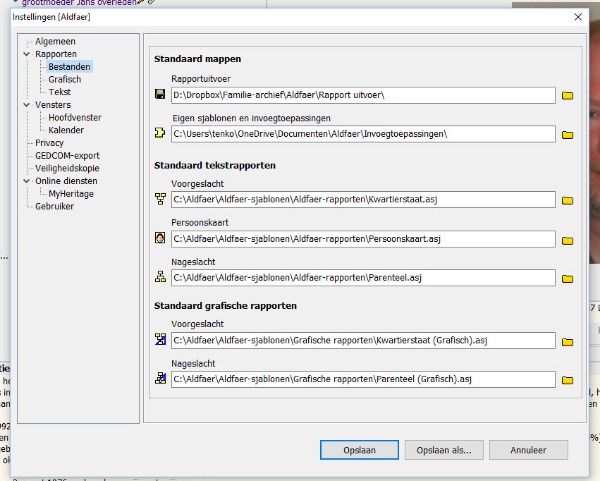Click folder icon beside Persoonskaart.asj path

(567, 240)
